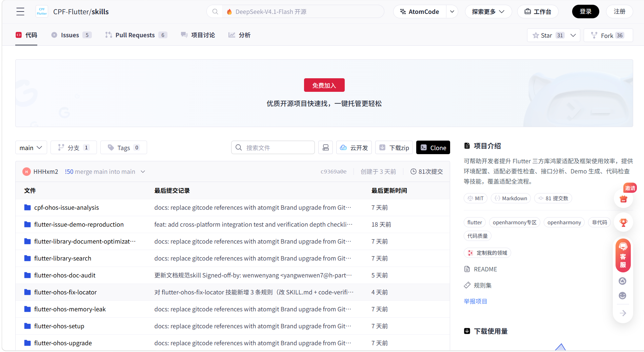Click the folder icon of flutter-ohos-setup
The image size is (644, 352).
27,326
